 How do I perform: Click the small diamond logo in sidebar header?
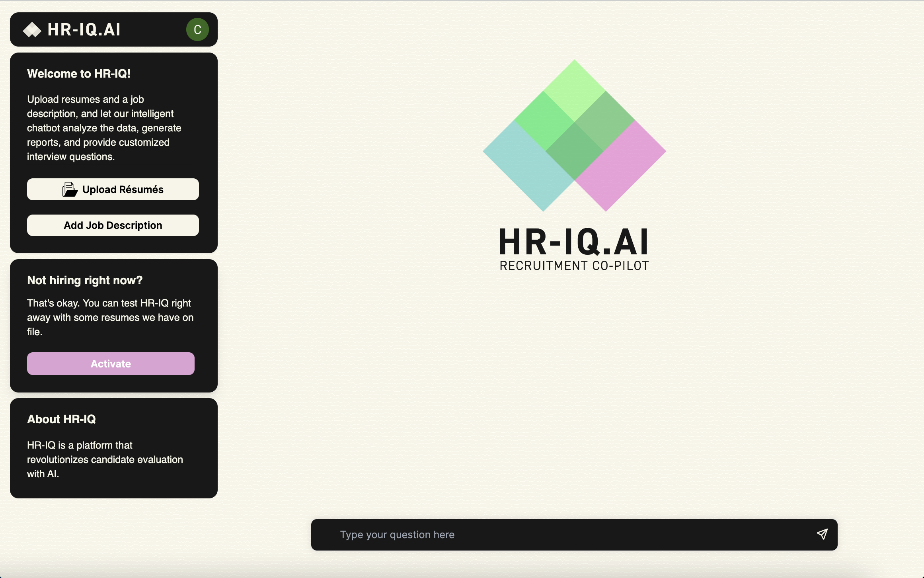32,30
